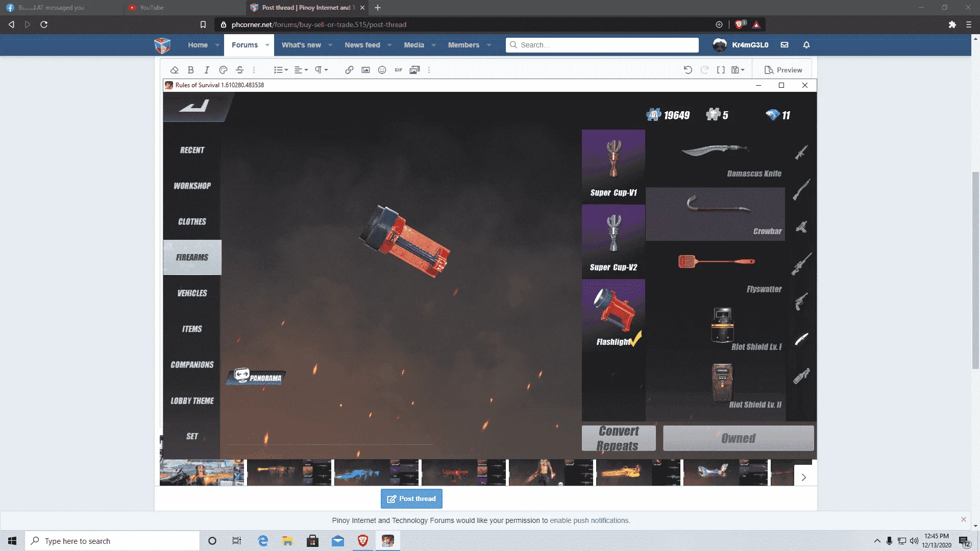Open the Forums nav tab
The image size is (980, 551).
pos(244,45)
